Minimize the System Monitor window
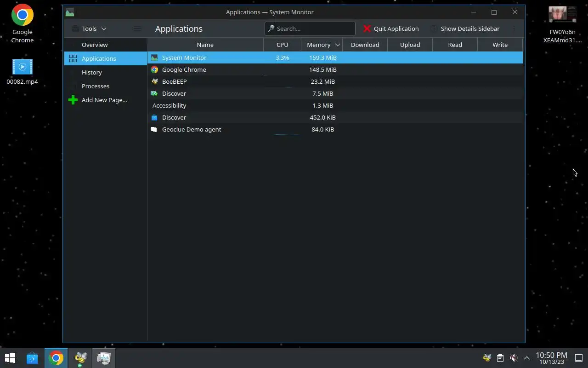 click(473, 12)
